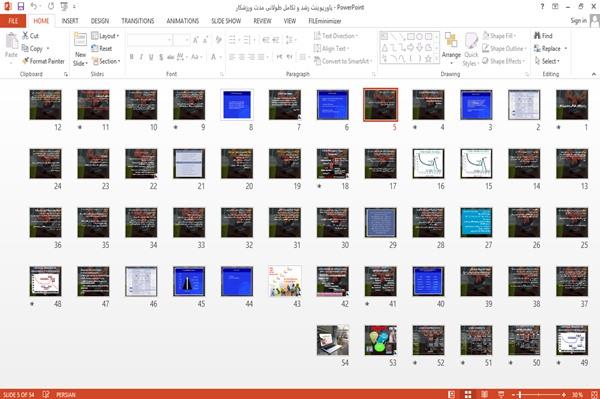Switch to Slide Sorter view in status bar
The width and height of the screenshot is (600, 399).
point(468,394)
